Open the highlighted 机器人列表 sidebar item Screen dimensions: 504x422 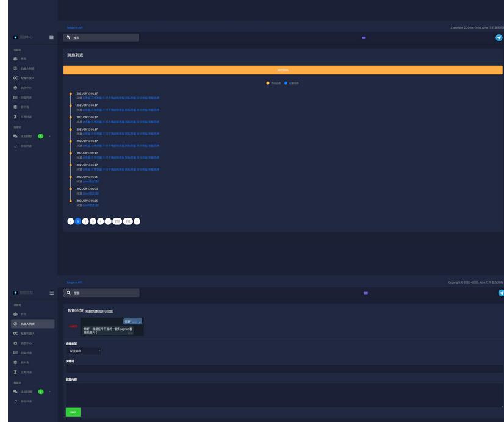pyautogui.click(x=32, y=324)
